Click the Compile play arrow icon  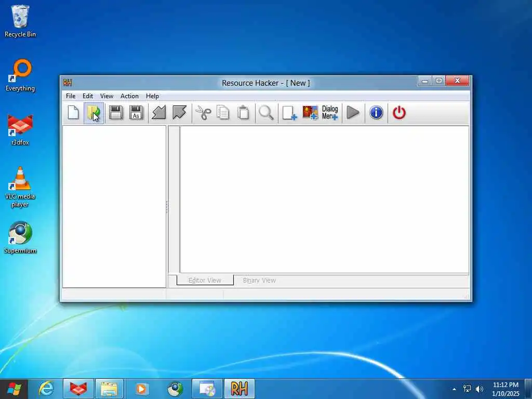click(353, 113)
